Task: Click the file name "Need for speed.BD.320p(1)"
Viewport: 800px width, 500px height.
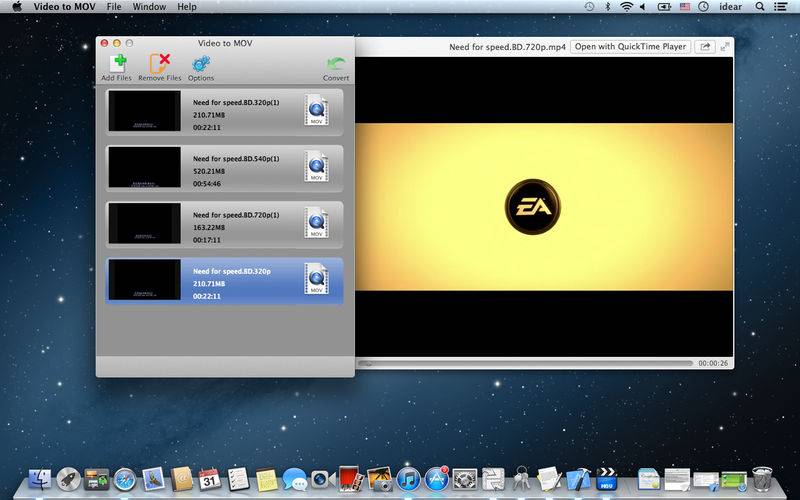Action: click(x=236, y=103)
